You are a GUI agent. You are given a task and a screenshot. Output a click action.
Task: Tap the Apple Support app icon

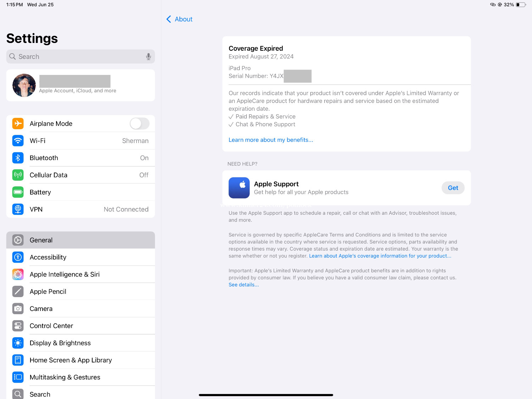pos(239,188)
